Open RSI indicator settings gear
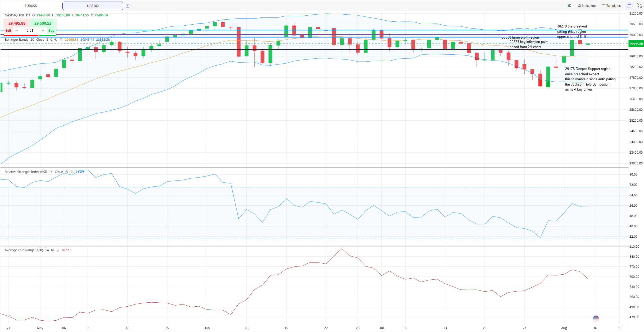Viewport: 644px width, 332px height. 67,172
